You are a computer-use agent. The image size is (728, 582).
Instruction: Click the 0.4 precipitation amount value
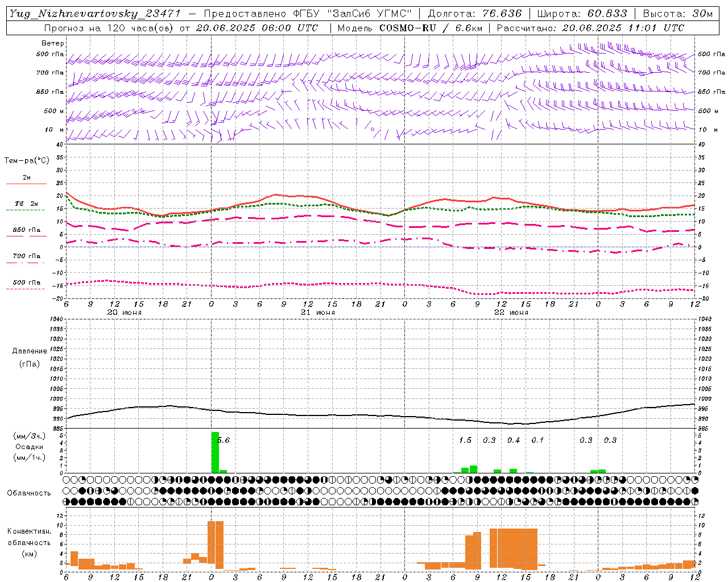pos(514,440)
